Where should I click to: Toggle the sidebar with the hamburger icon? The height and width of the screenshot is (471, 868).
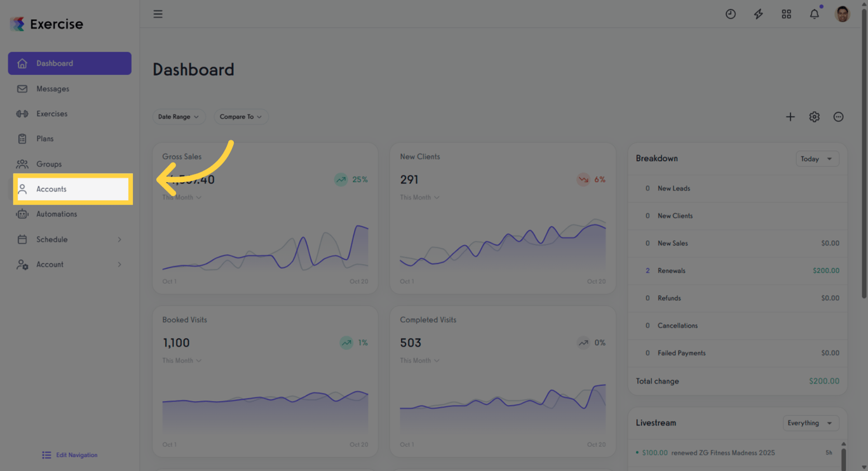pos(158,13)
